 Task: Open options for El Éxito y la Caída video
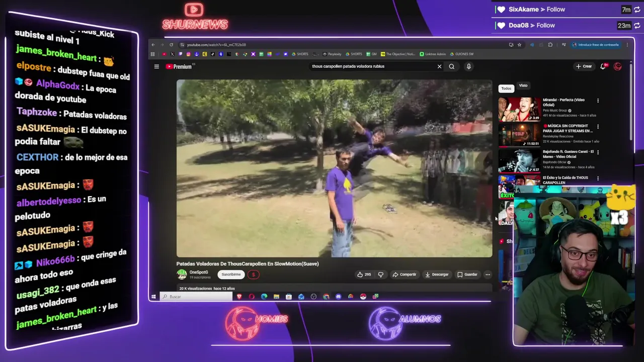pos(598,178)
